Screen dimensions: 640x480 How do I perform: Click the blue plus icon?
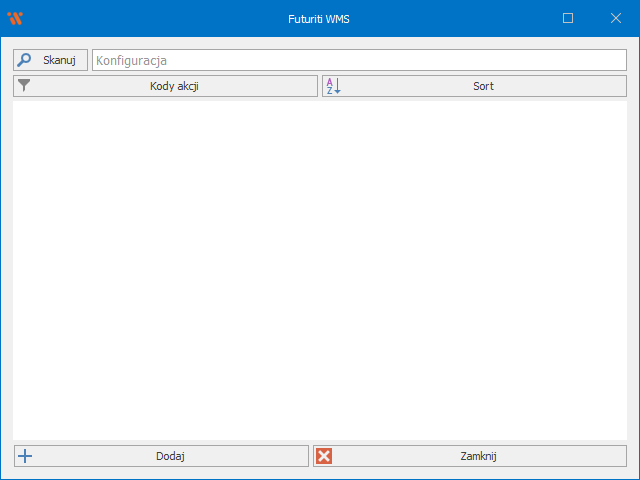point(25,456)
